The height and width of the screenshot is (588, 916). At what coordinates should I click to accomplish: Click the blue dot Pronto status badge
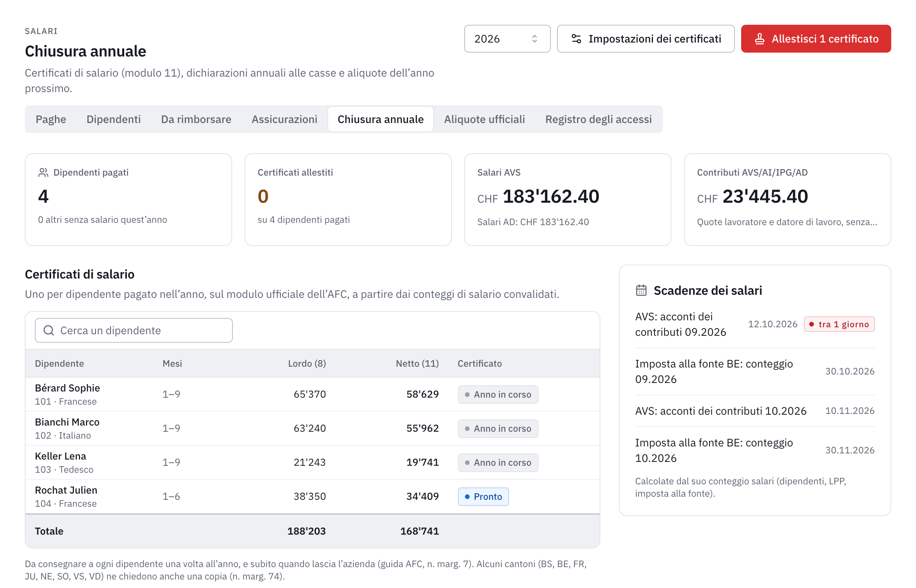point(484,497)
